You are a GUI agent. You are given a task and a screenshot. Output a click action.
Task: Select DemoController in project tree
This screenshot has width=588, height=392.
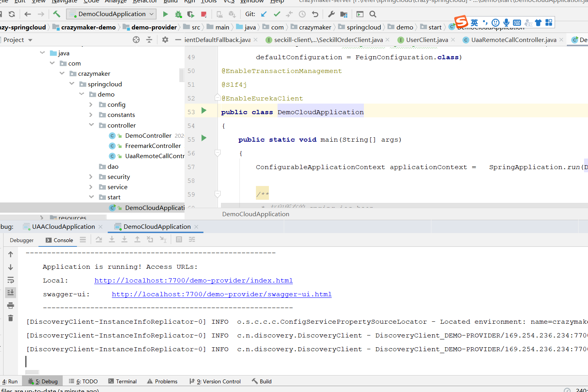click(148, 135)
